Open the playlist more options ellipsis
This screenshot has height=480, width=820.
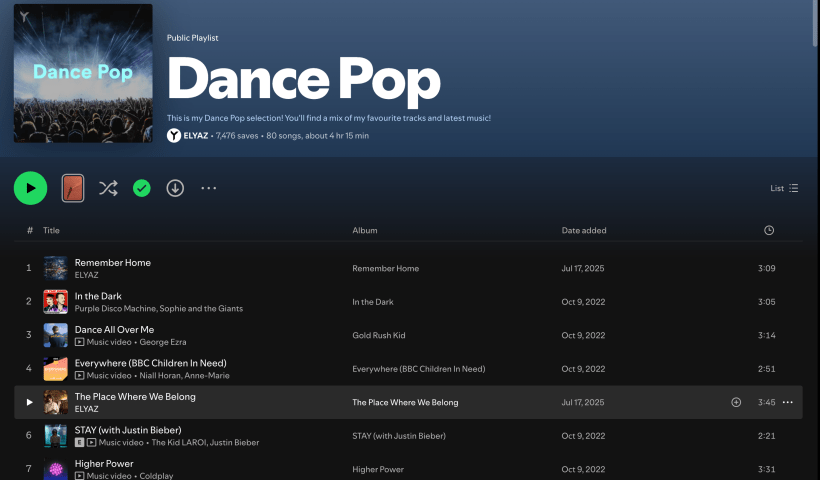coord(208,188)
